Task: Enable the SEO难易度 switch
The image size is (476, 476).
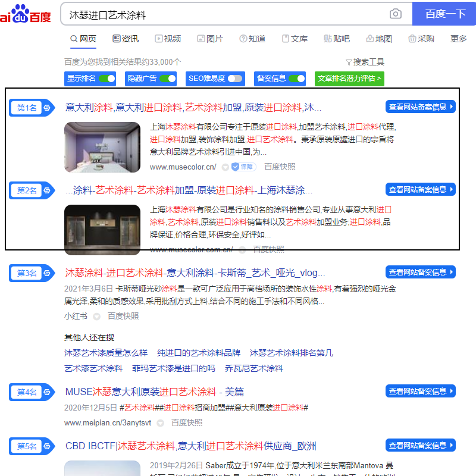Action: coord(235,79)
